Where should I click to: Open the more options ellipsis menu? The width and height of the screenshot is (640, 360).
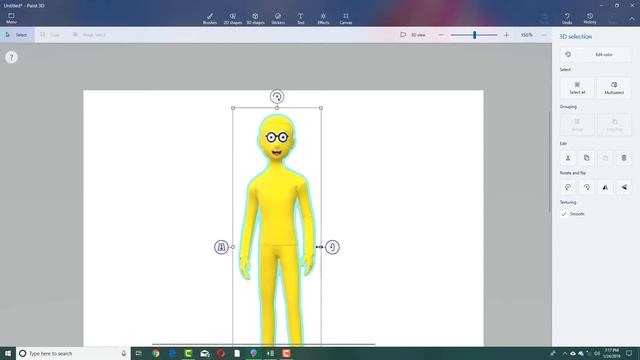click(544, 35)
